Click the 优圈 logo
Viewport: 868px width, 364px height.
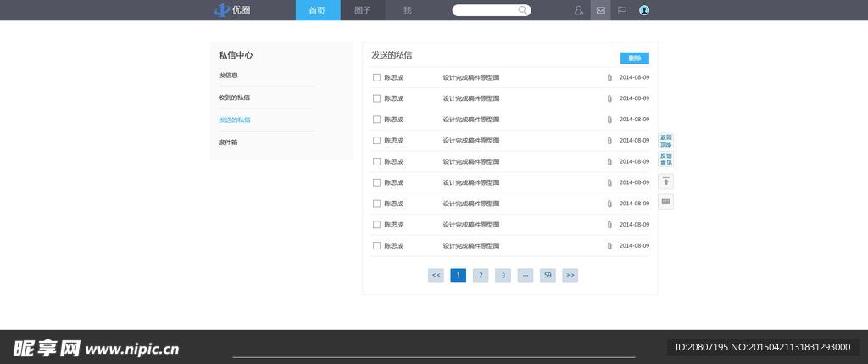[232, 10]
